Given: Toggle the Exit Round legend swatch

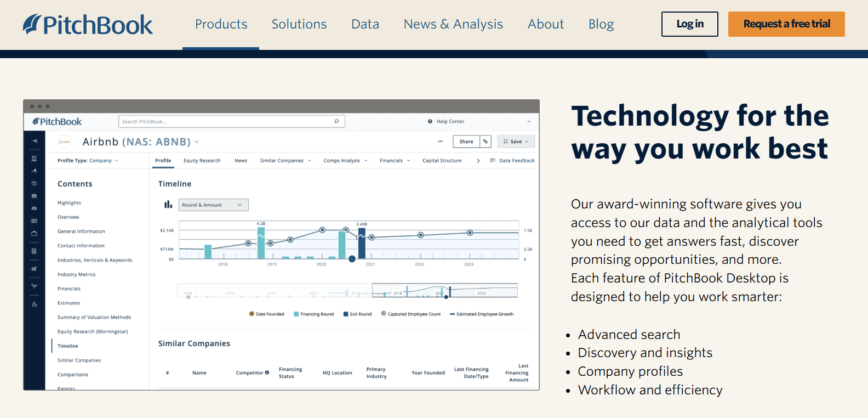Looking at the screenshot, I should point(346,314).
